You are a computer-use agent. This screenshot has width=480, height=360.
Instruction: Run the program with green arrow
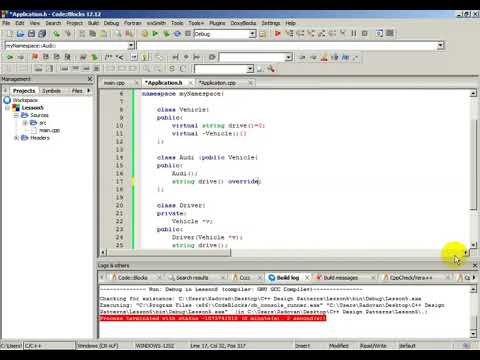(155, 34)
